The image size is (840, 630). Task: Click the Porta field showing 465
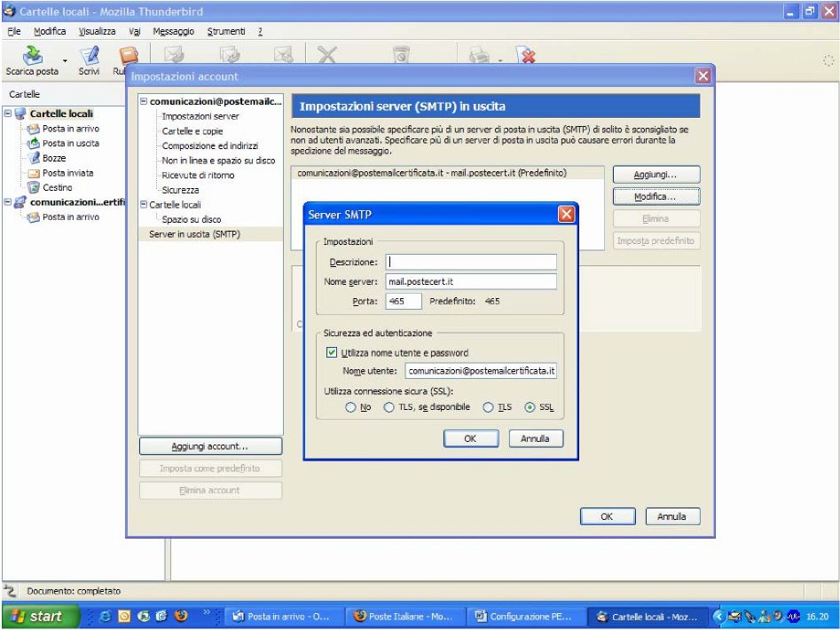404,301
